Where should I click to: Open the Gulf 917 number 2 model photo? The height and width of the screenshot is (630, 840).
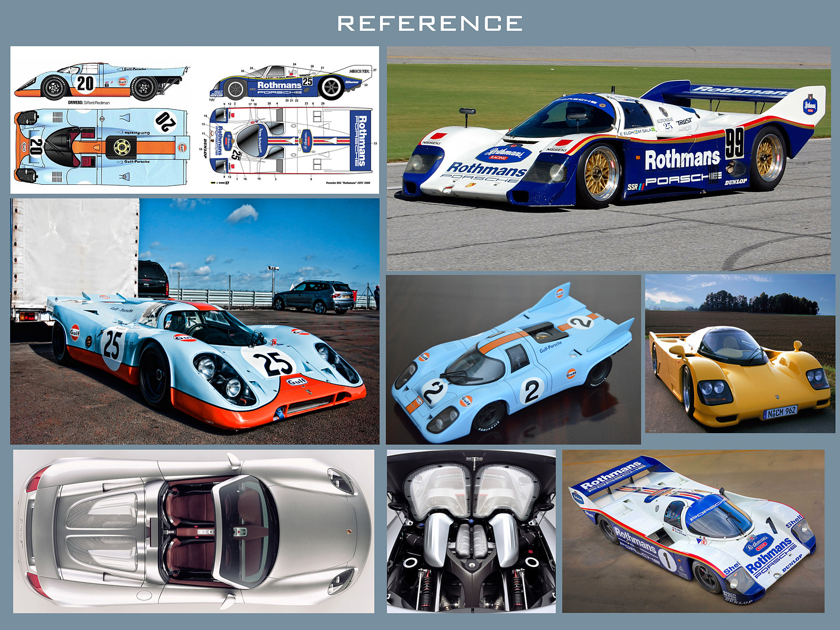(513, 359)
